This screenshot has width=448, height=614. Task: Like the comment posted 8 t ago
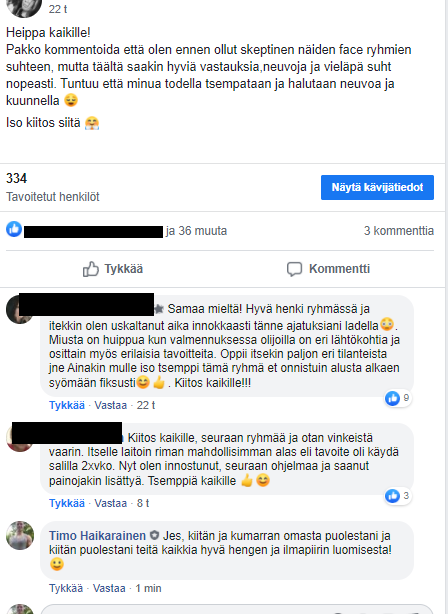[67, 503]
